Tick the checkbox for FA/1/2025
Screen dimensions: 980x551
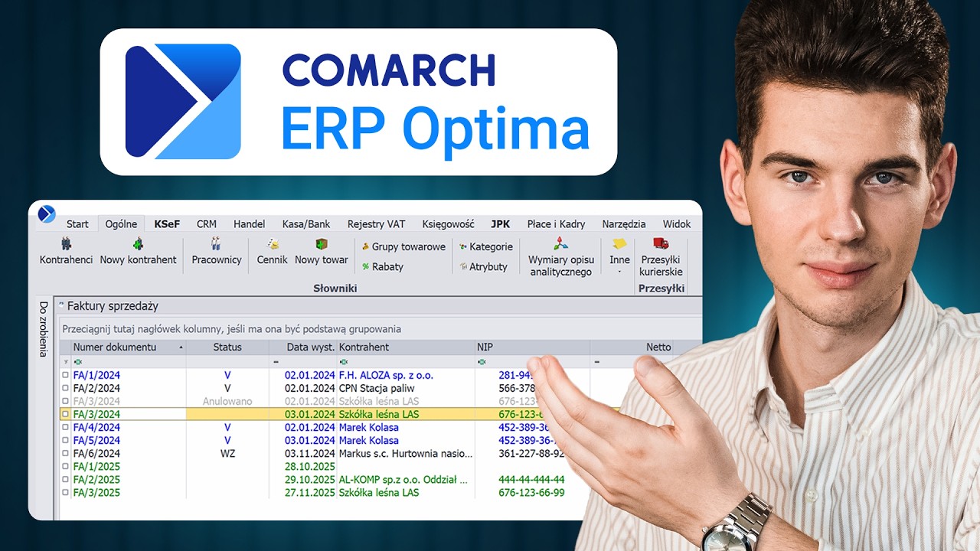pos(65,467)
